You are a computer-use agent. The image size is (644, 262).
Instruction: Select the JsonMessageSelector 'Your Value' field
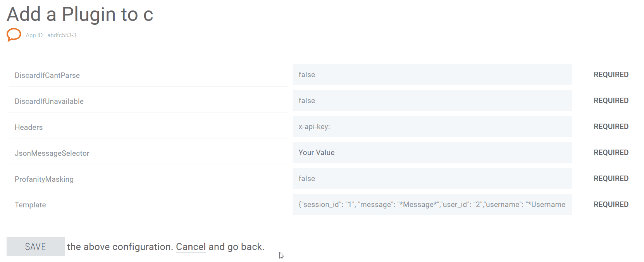pyautogui.click(x=432, y=153)
